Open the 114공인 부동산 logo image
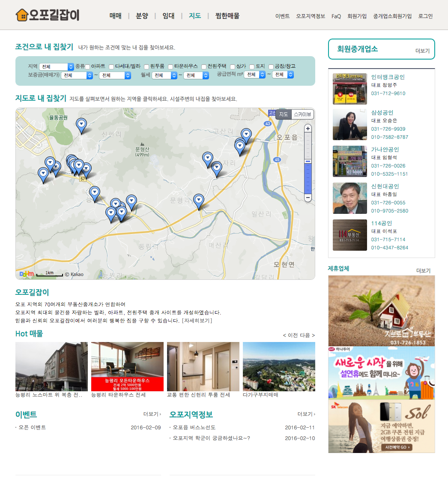The image size is (448, 486). point(349,235)
